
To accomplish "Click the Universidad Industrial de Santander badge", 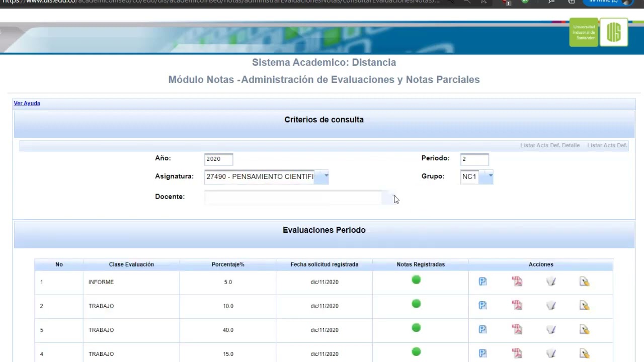I will pos(584,32).
